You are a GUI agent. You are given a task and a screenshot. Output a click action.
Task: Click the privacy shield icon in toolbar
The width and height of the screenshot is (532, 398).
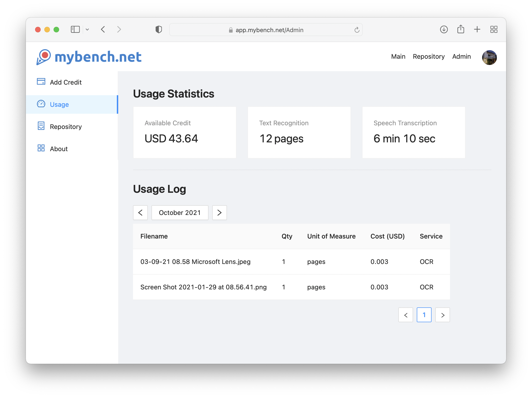click(158, 29)
